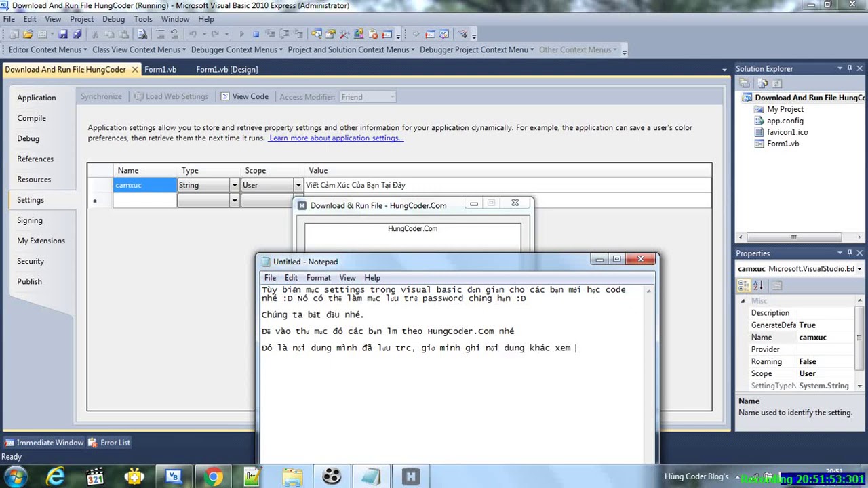The height and width of the screenshot is (488, 868).
Task: Click Learn more about application settings link
Action: 336,138
